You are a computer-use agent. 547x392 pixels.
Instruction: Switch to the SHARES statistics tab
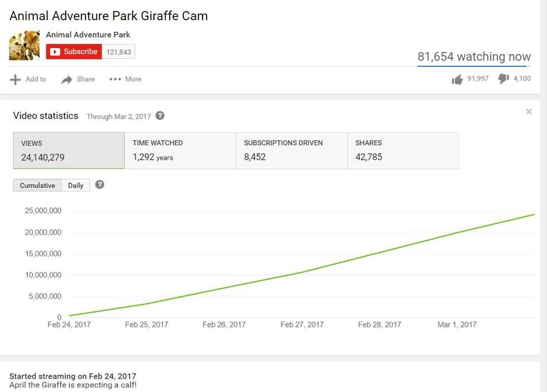click(x=402, y=150)
